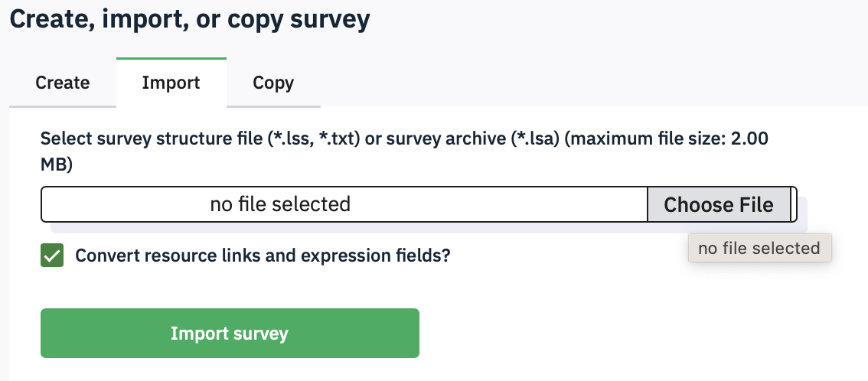
Task: Click the Choose File button
Action: coord(718,205)
